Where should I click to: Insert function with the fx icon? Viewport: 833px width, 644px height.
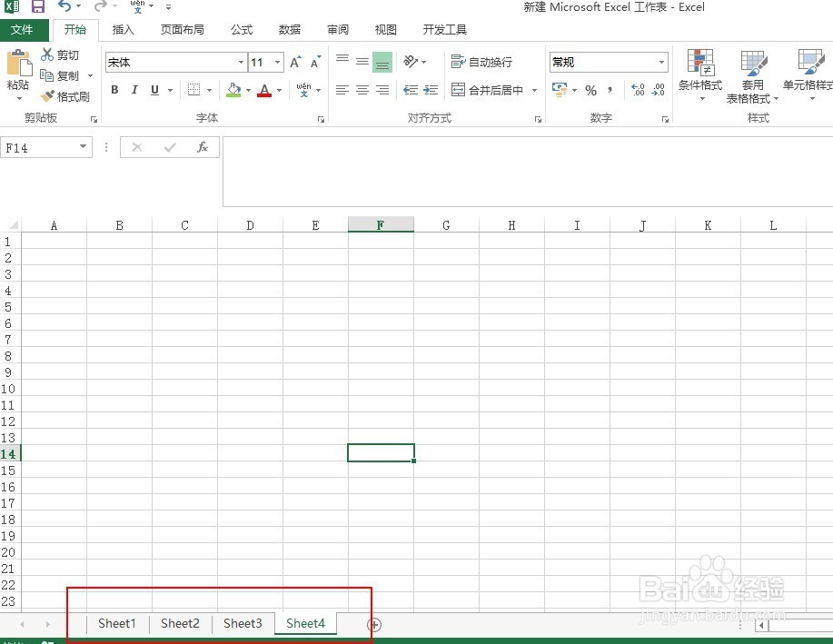(202, 147)
